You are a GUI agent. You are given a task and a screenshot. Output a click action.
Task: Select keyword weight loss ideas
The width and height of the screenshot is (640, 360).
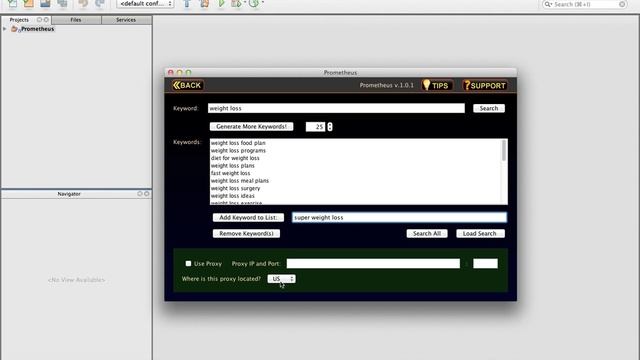click(x=233, y=196)
